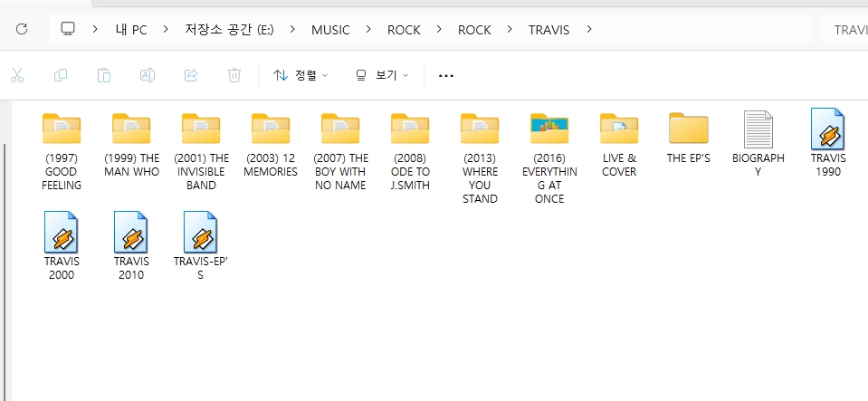868x401 pixels.
Task: Go to MUSIC in breadcrumb path
Action: pyautogui.click(x=330, y=30)
